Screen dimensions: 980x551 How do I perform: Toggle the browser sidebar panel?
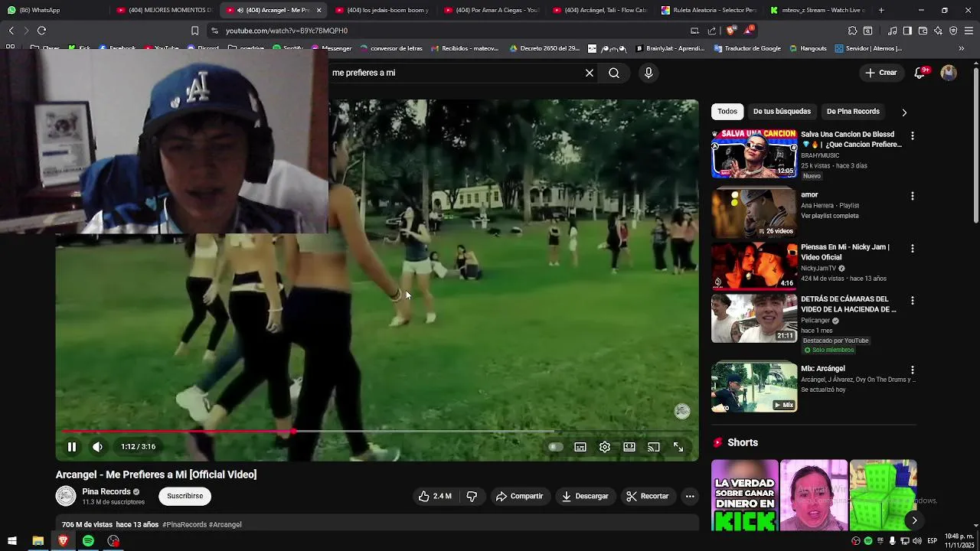coord(907,31)
